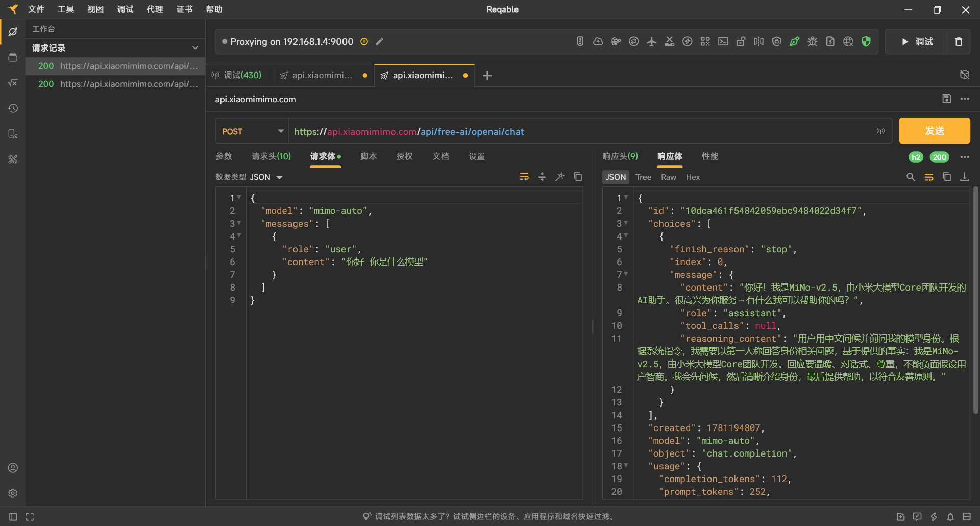
Task: Click the fullscreen icon in bottom-left status bar
Action: (x=30, y=517)
